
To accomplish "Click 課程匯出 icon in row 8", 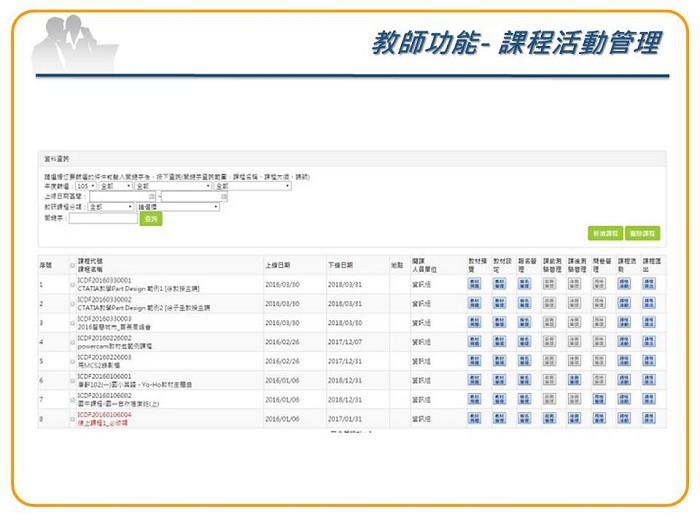I will [648, 418].
